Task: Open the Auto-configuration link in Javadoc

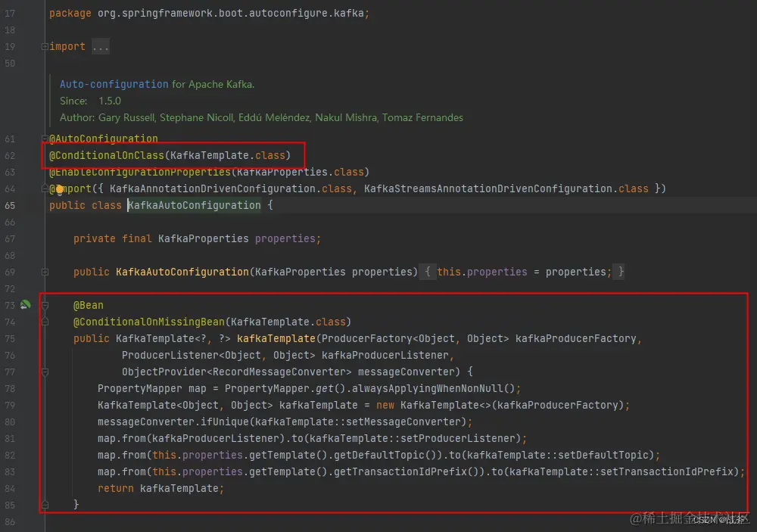Action: [x=114, y=84]
